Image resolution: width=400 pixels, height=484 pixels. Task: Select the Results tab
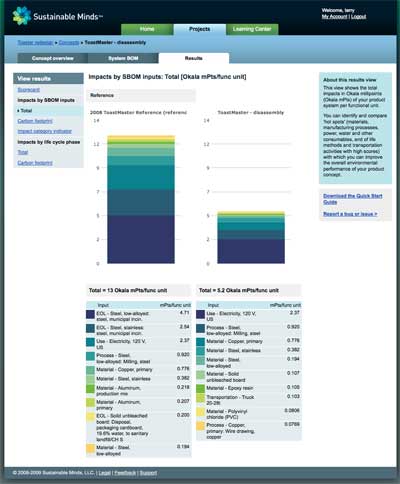coord(194,58)
